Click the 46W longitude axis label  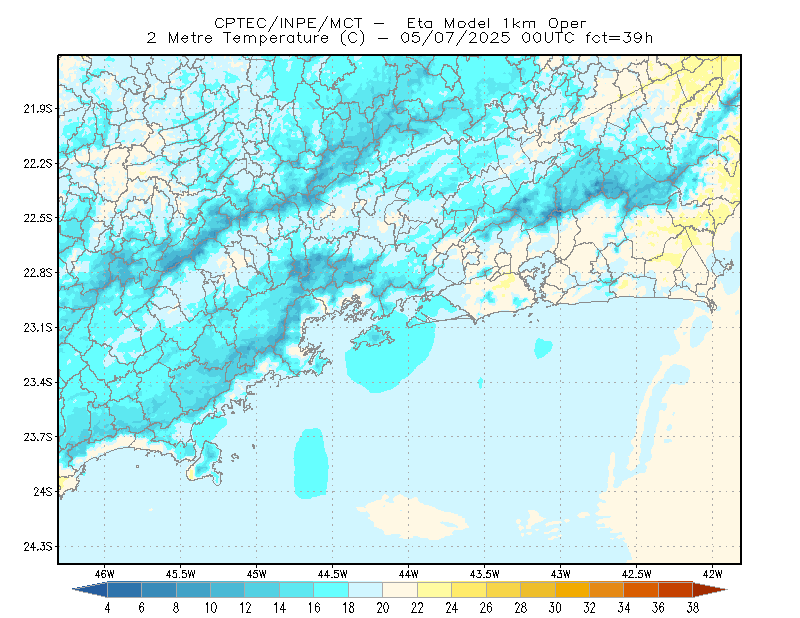(x=105, y=574)
